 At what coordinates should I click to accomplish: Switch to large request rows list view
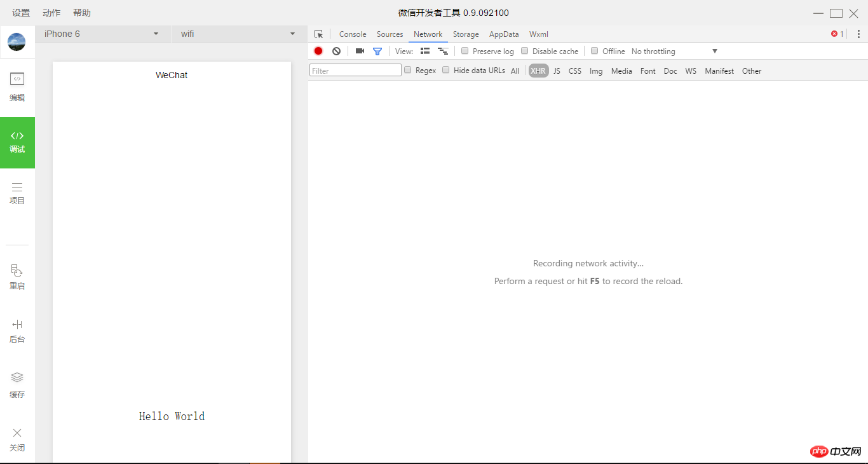point(425,51)
